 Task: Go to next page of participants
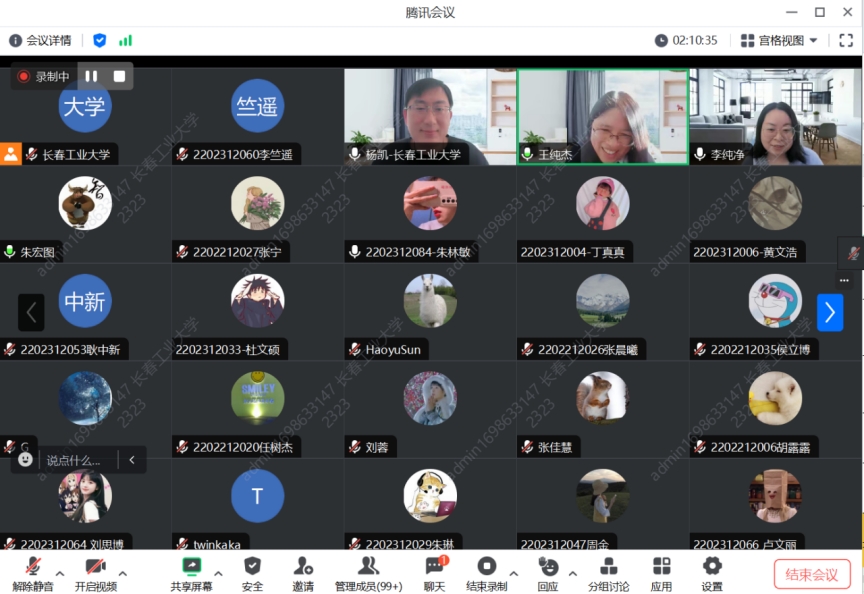[x=829, y=312]
